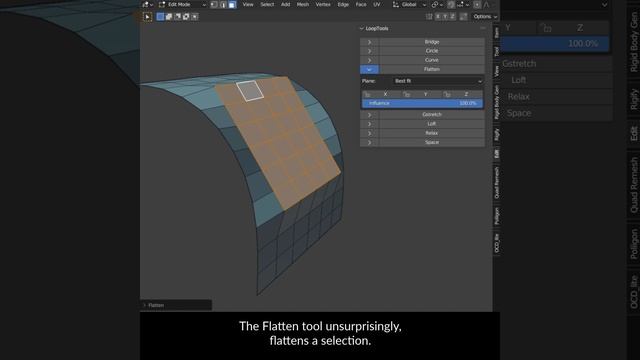
Task: Run the Curve tool
Action: tap(432, 60)
